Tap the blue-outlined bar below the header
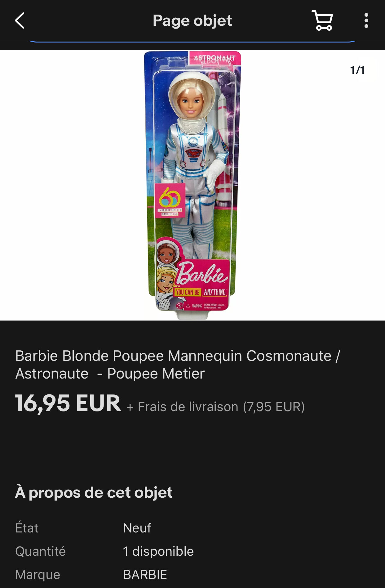This screenshot has width=385, height=588. pos(192,41)
